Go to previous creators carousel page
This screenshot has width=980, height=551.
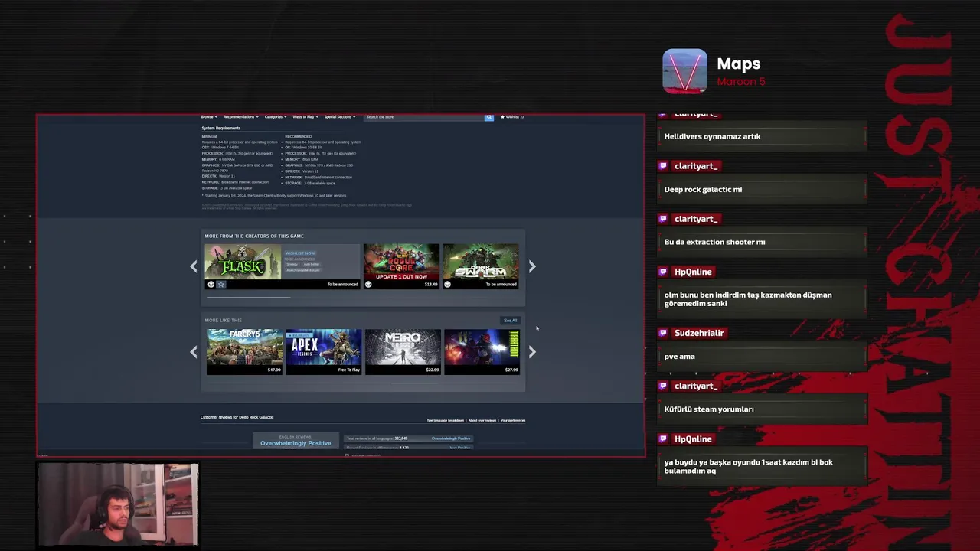click(x=194, y=266)
